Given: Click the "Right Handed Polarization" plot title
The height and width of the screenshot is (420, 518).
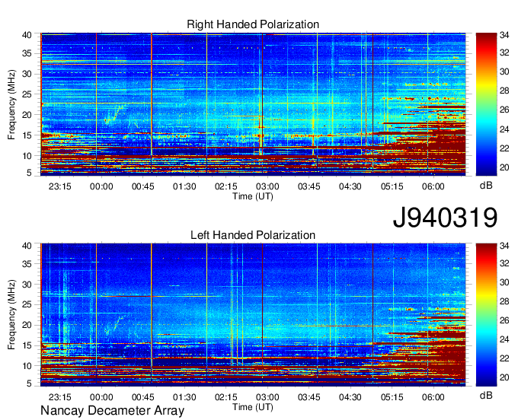Looking at the screenshot, I should click(x=253, y=24).
